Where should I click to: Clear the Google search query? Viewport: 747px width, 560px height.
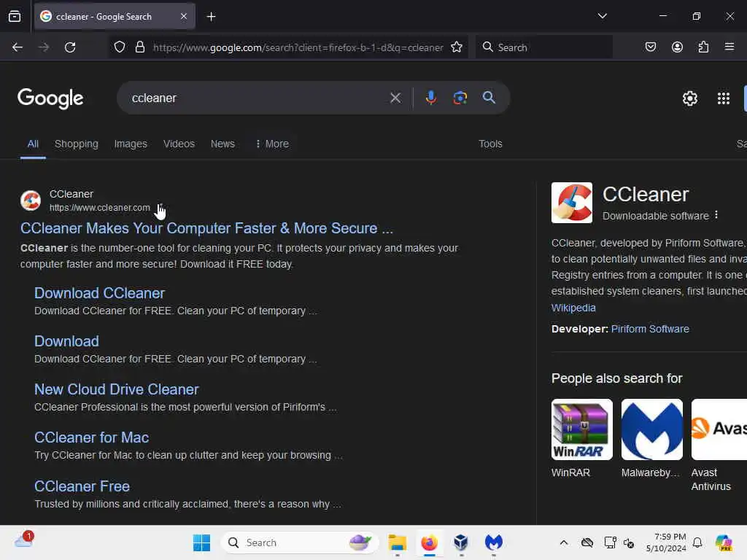pos(395,98)
